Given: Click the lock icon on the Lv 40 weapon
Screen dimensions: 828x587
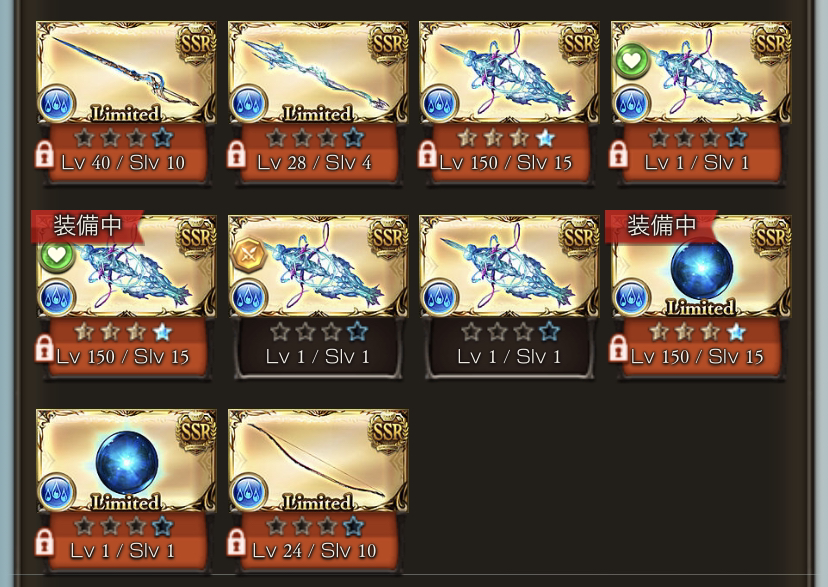Looking at the screenshot, I should (44, 155).
